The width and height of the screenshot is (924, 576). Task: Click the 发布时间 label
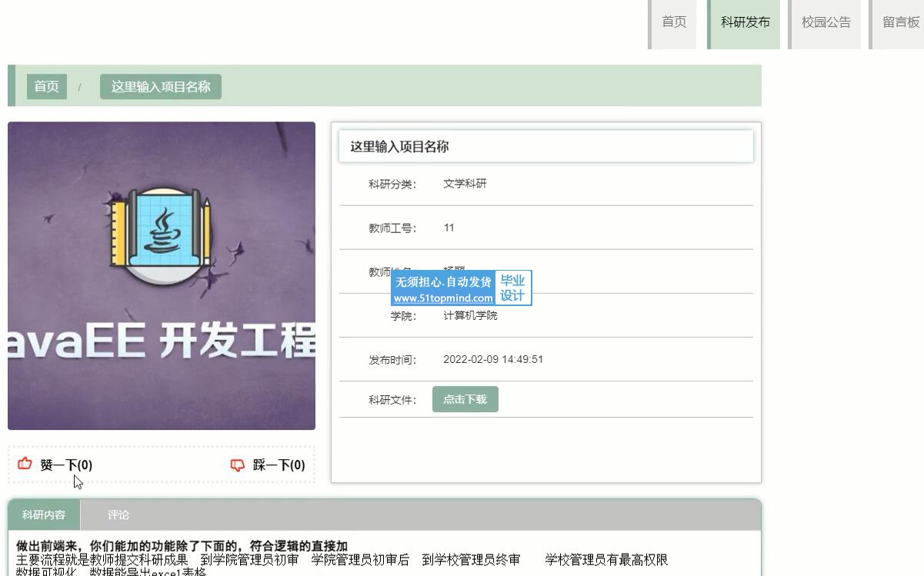(x=392, y=359)
